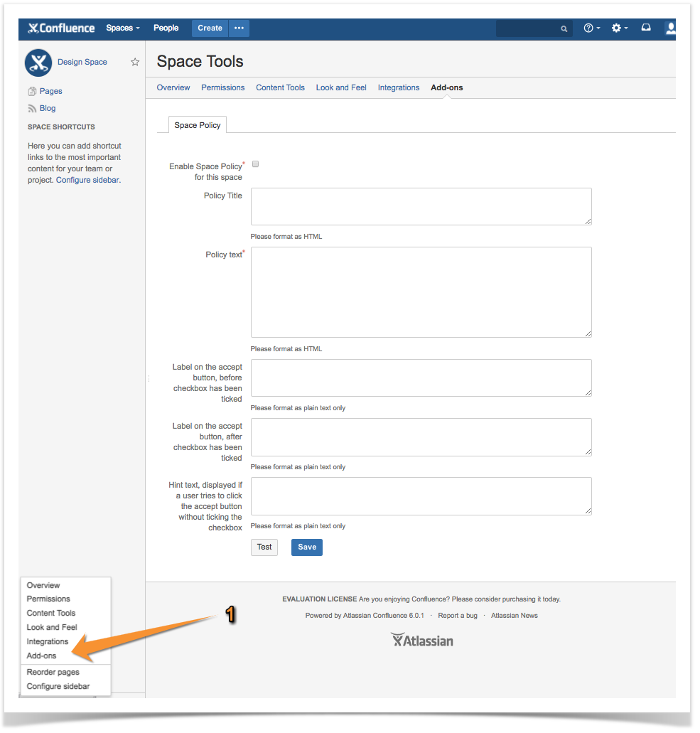Enable Space Policy checkbox for this space

coord(256,164)
